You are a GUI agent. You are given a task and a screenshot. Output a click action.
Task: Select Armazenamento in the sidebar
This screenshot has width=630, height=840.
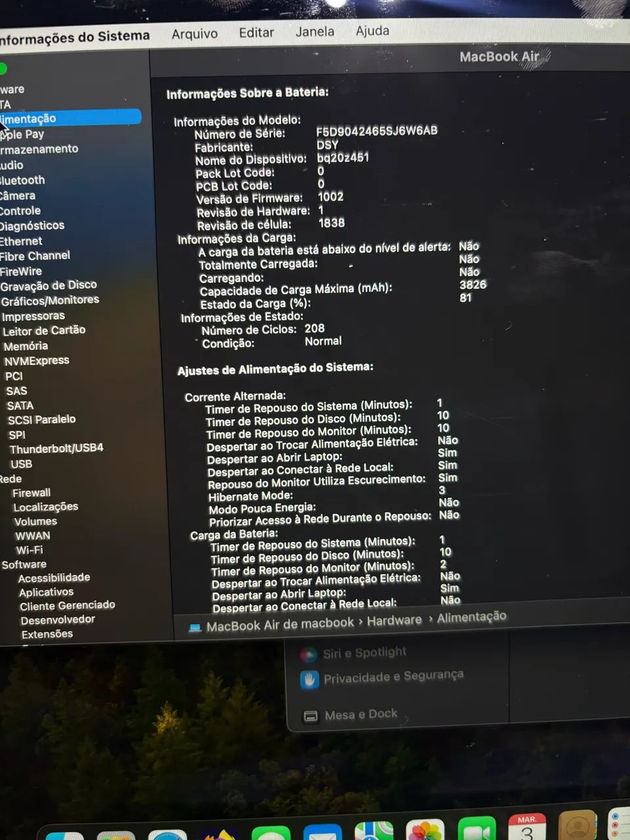[39, 150]
